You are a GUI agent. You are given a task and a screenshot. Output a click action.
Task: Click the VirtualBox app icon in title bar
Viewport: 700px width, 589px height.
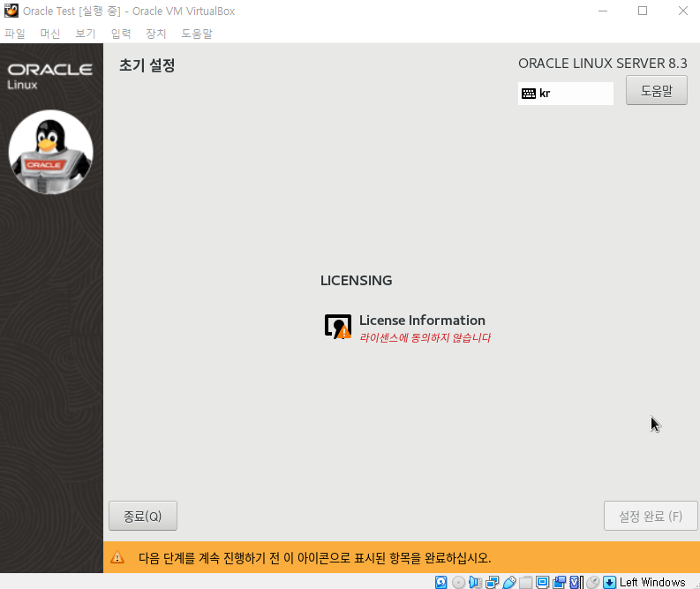(x=11, y=11)
